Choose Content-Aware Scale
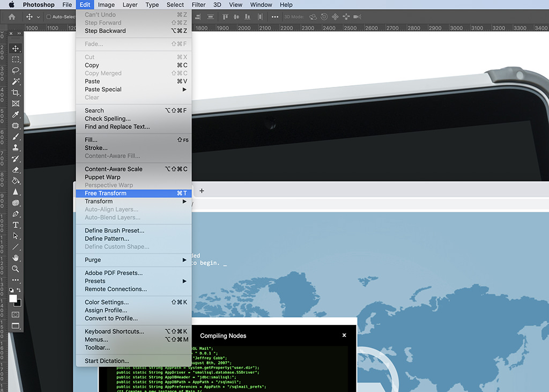This screenshot has height=392, width=549. 133,169
